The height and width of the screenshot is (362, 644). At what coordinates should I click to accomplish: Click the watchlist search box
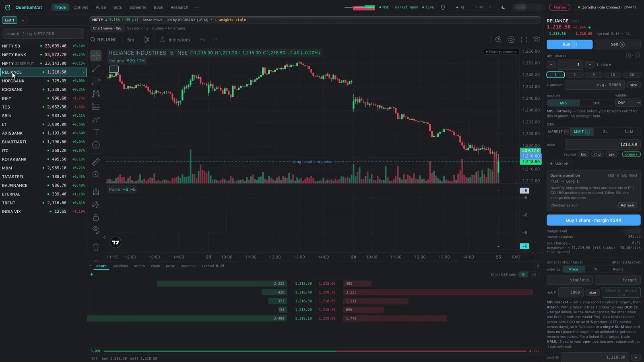[x=43, y=34]
